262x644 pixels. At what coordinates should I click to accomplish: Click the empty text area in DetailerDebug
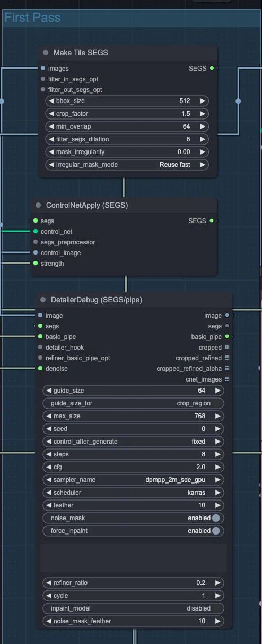133,557
